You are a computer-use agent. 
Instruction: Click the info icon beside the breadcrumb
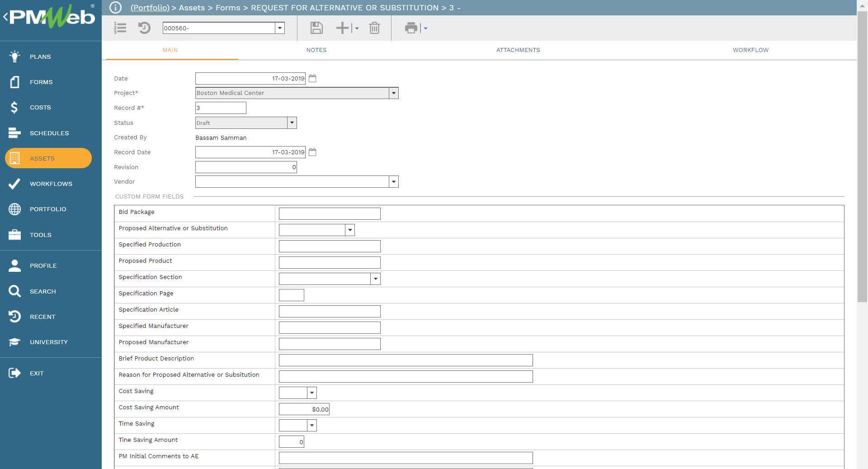[115, 8]
